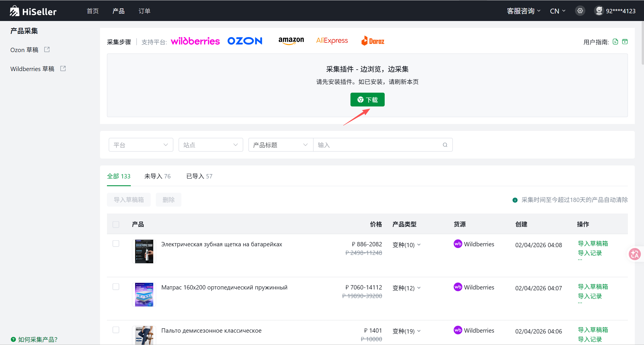Toggle the select-all products checkbox
Image resolution: width=644 pixels, height=345 pixels.
(x=116, y=224)
